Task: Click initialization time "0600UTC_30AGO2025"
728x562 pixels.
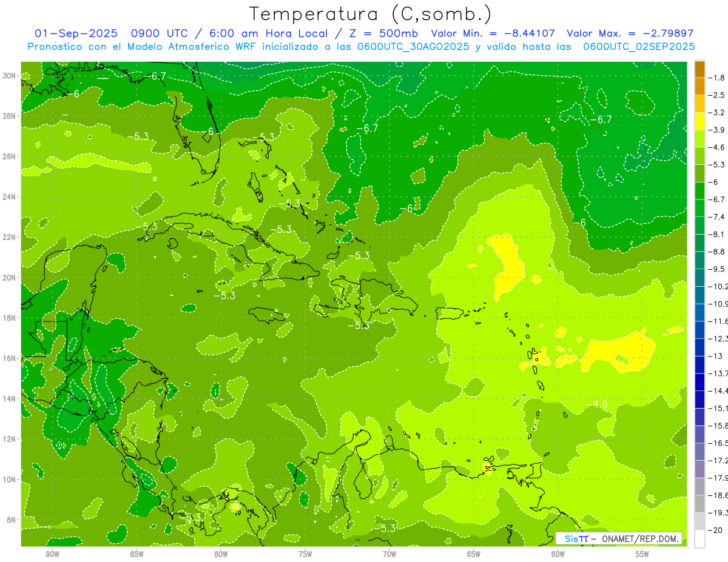Action: [413, 47]
